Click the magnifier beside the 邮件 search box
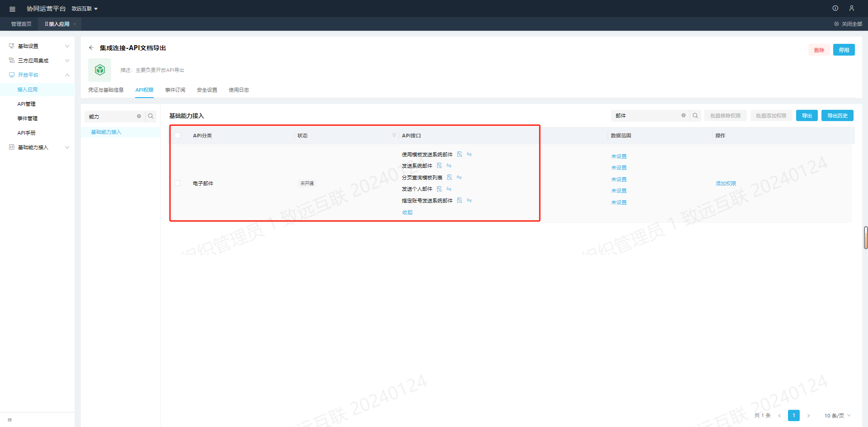This screenshot has width=868, height=427. pos(696,116)
